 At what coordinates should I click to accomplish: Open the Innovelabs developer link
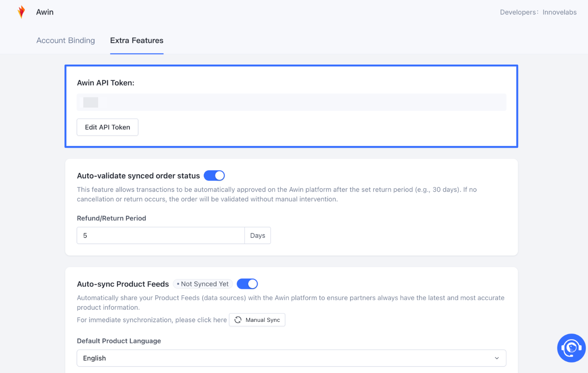point(559,12)
